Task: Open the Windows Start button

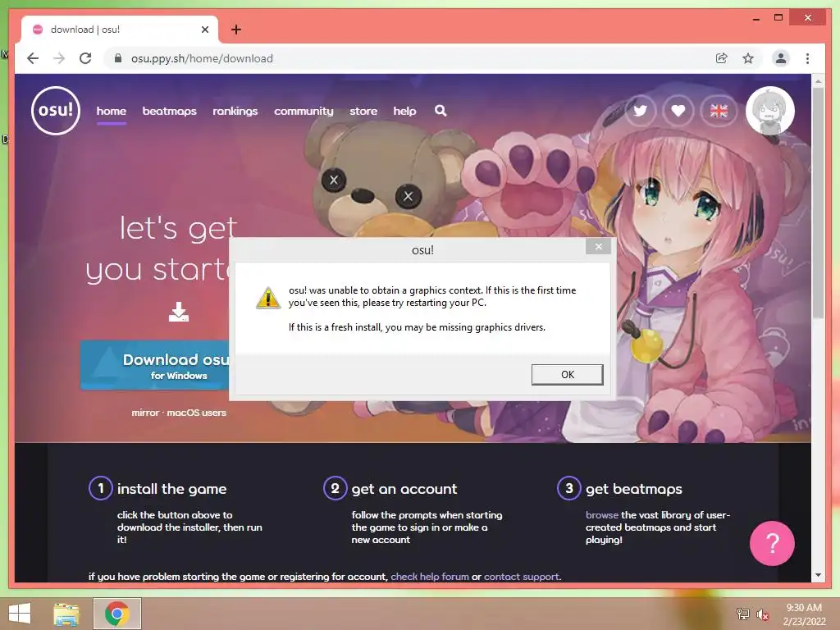Action: [20, 614]
